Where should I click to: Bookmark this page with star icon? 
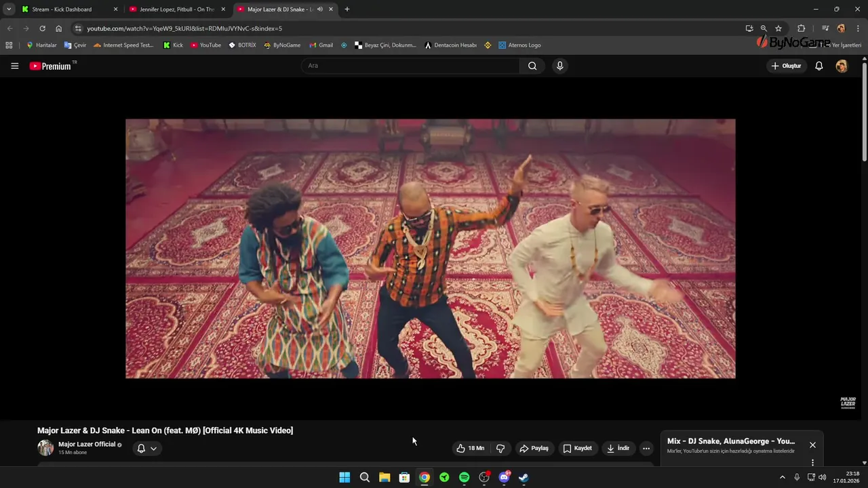778,28
